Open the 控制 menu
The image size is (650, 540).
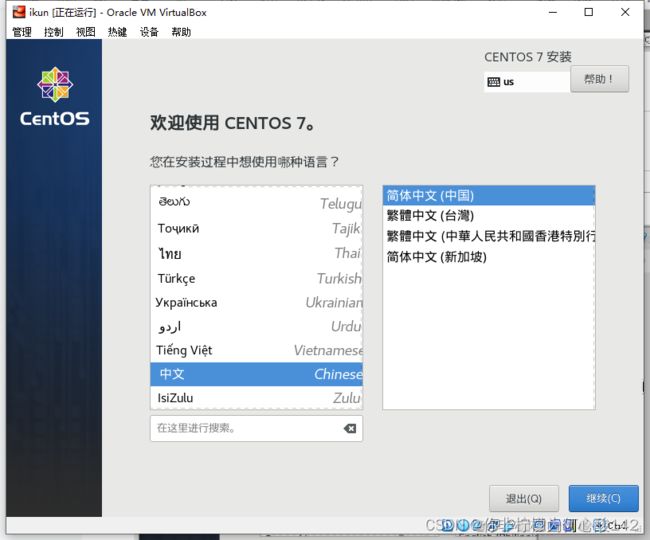coord(53,32)
